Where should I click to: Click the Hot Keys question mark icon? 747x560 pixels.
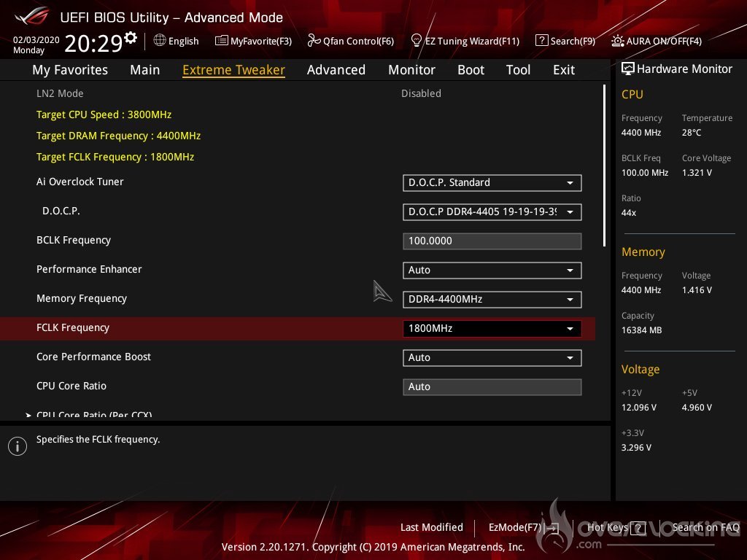pos(638,528)
